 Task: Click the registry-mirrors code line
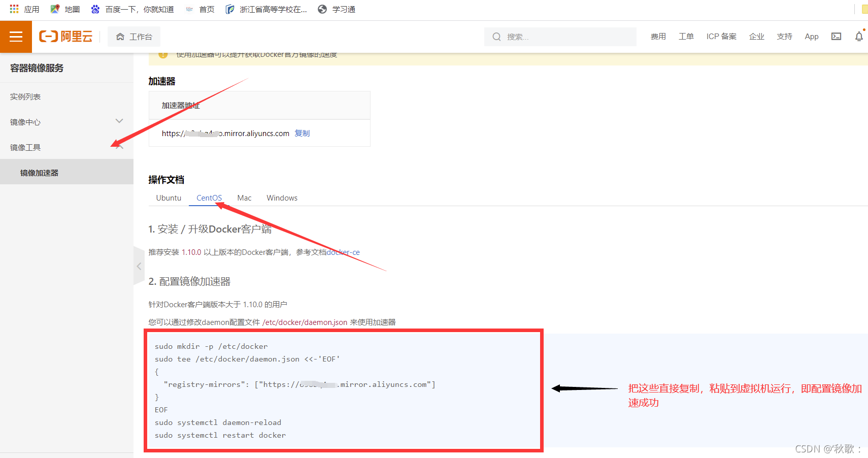coord(299,384)
